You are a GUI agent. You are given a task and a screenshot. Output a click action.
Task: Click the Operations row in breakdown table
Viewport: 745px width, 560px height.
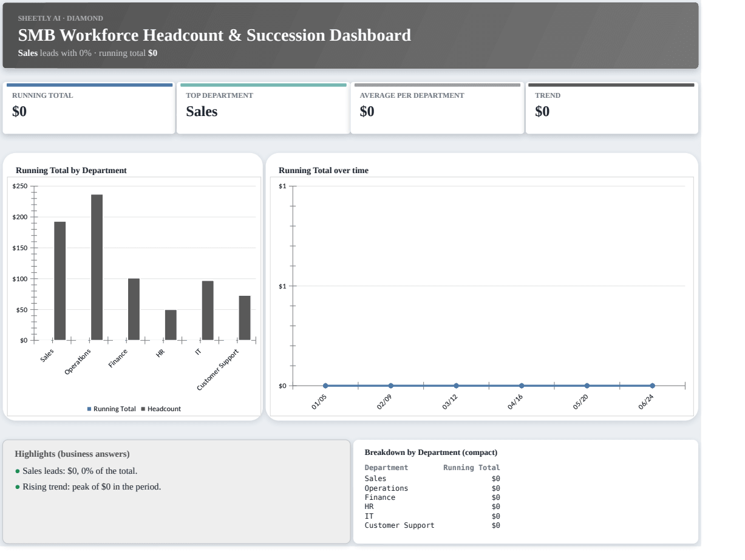tap(432, 488)
